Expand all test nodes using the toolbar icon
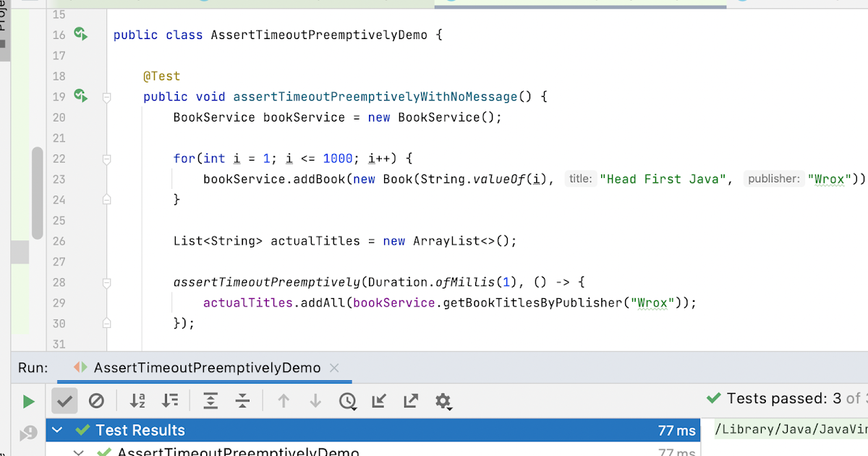This screenshot has width=868, height=456. [x=210, y=400]
